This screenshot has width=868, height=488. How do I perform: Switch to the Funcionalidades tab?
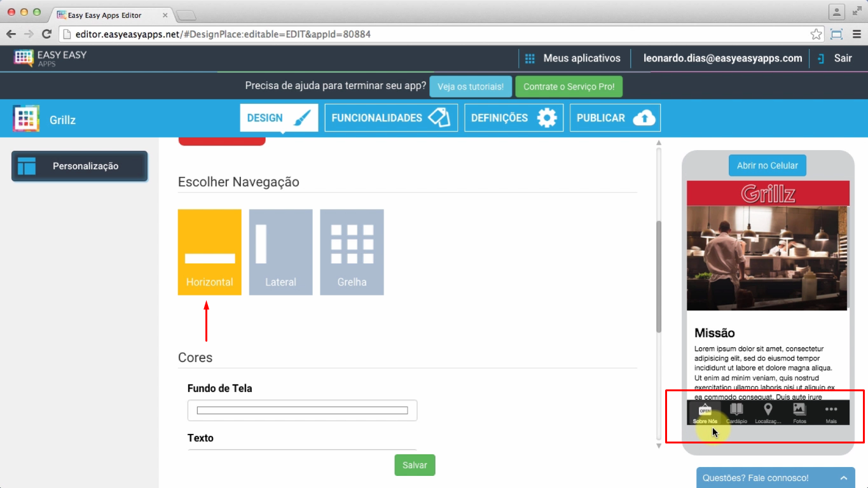point(390,118)
